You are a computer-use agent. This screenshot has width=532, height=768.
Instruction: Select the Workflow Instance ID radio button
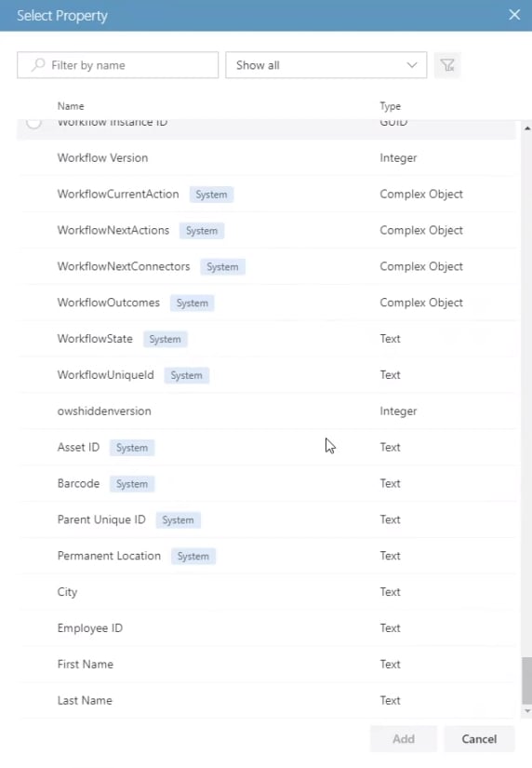pyautogui.click(x=33, y=123)
